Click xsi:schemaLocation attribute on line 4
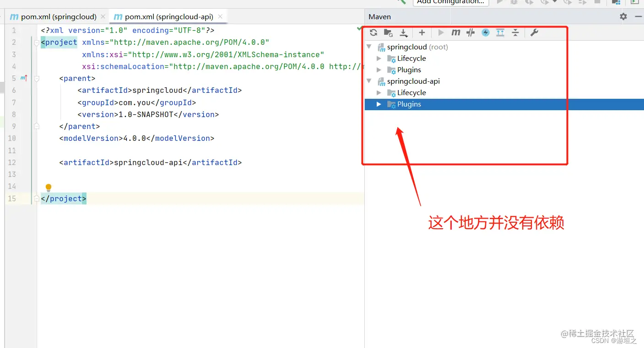 click(x=223, y=66)
